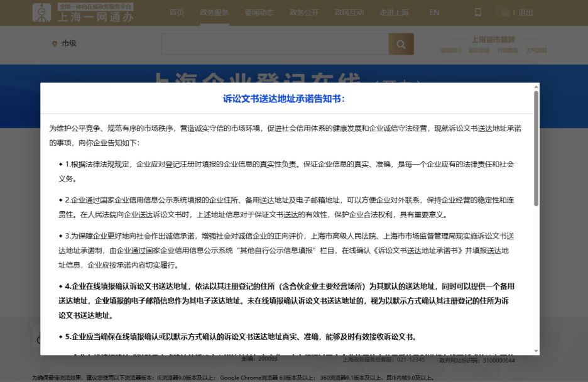The image size is (588, 382).
Task: Open the 首页 menu item
Action: (x=177, y=12)
